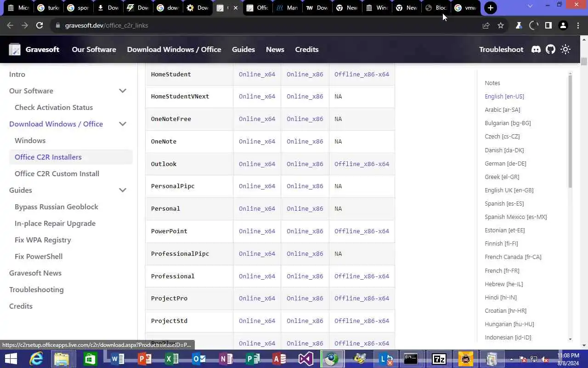The width and height of the screenshot is (588, 368).
Task: Open a new tab with plus button
Action: (x=491, y=8)
